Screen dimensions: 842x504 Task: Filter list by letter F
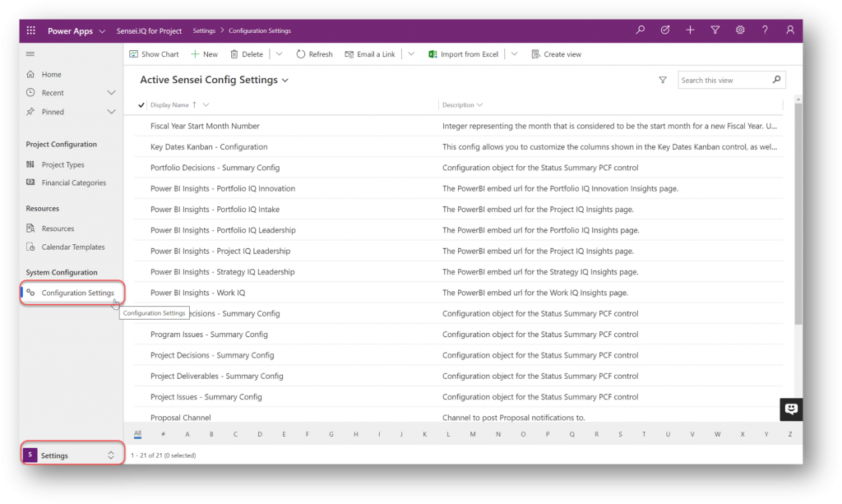(308, 434)
